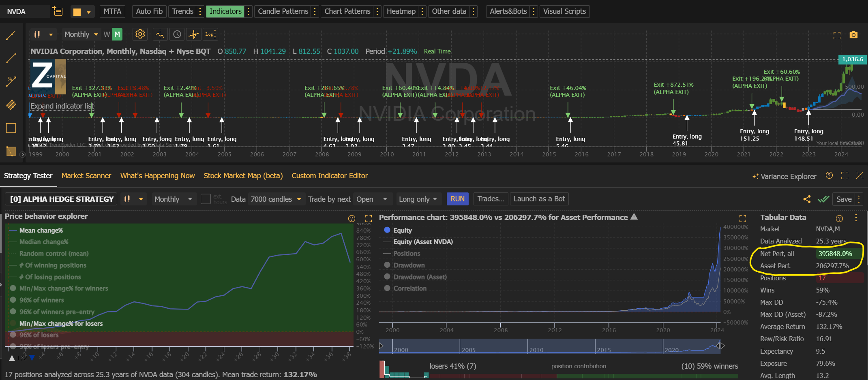868x380 pixels.
Task: Open 7000 candles data dropdown
Action: click(x=276, y=199)
